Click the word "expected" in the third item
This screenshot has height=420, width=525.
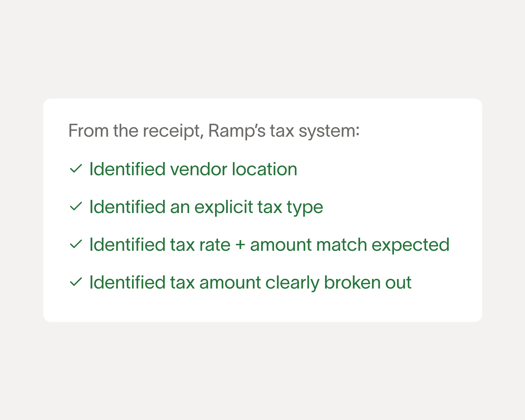[x=410, y=245]
